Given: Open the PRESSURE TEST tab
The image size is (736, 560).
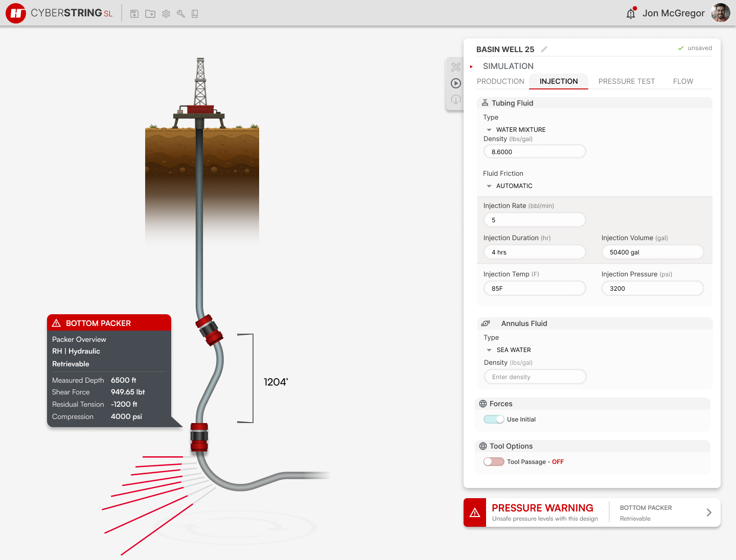Looking at the screenshot, I should [x=627, y=81].
